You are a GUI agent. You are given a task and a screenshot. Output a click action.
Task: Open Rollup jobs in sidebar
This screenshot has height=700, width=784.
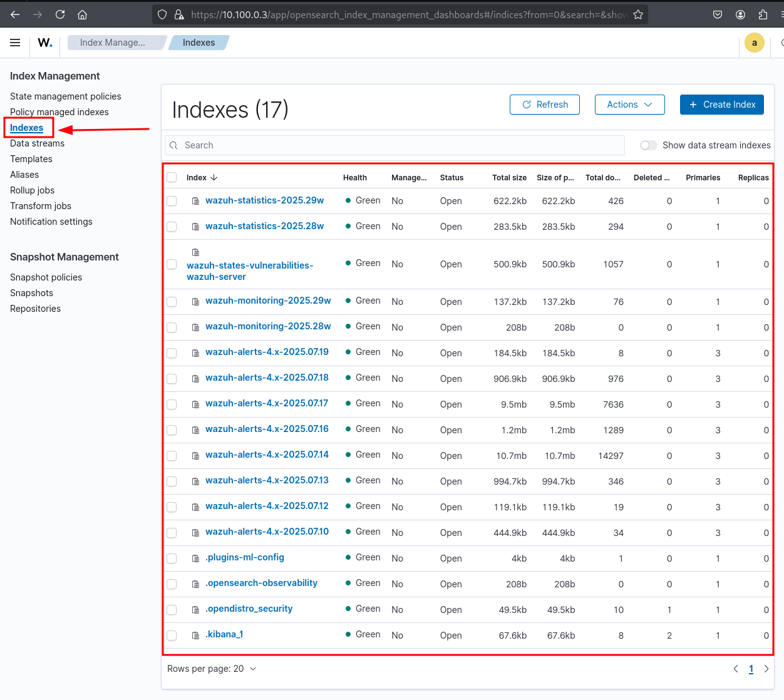32,190
